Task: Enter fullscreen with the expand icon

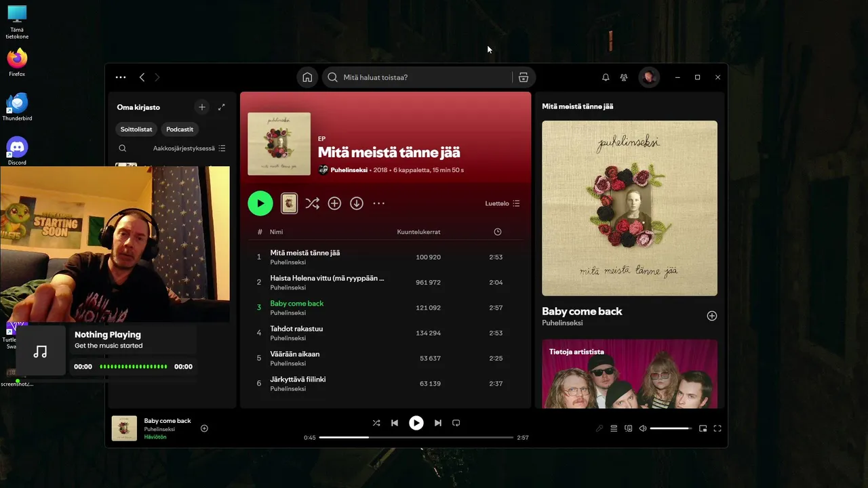Action: click(x=717, y=428)
